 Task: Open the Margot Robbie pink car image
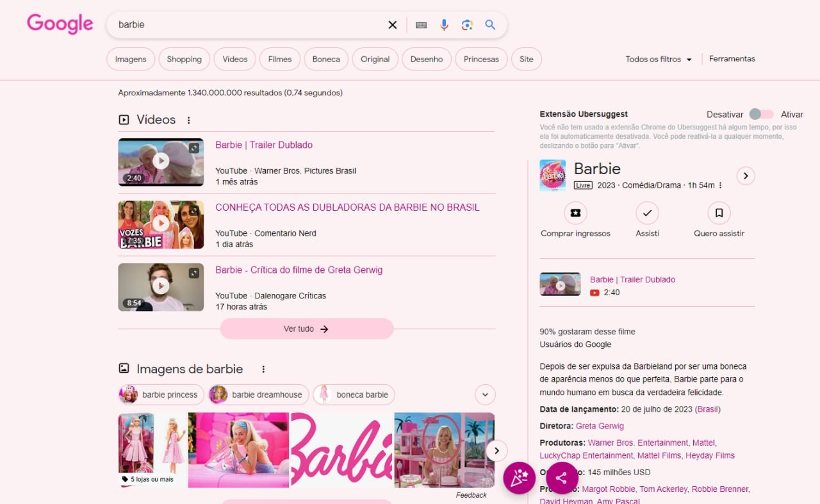click(238, 450)
